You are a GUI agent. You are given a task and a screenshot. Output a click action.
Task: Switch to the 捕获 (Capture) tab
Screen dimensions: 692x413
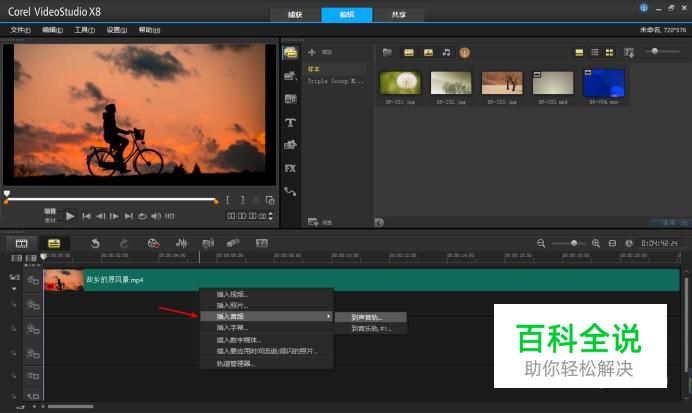point(296,15)
